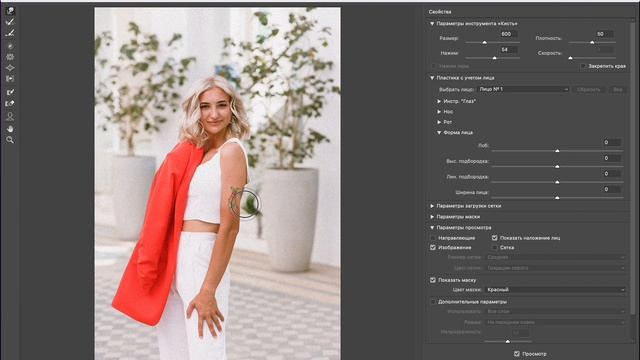
Task: Enable Дополнительные параметры checkbox
Action: 433,302
